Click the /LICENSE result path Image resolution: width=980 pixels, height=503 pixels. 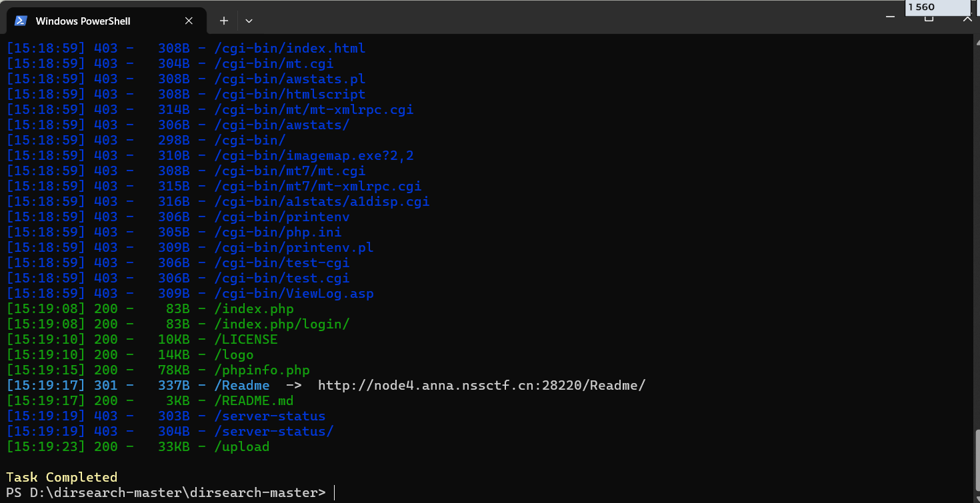(246, 340)
